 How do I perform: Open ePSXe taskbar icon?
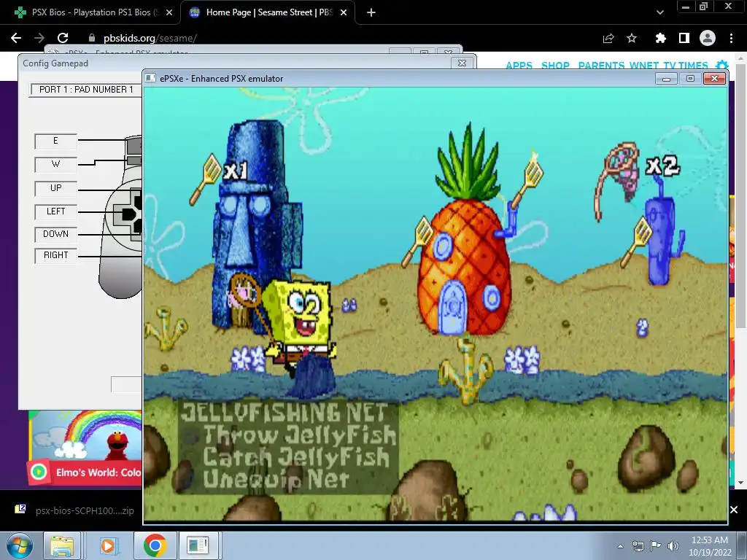198,545
